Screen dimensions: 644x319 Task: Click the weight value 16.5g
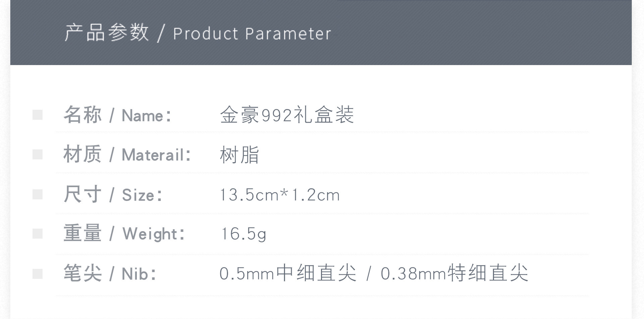[x=244, y=234]
